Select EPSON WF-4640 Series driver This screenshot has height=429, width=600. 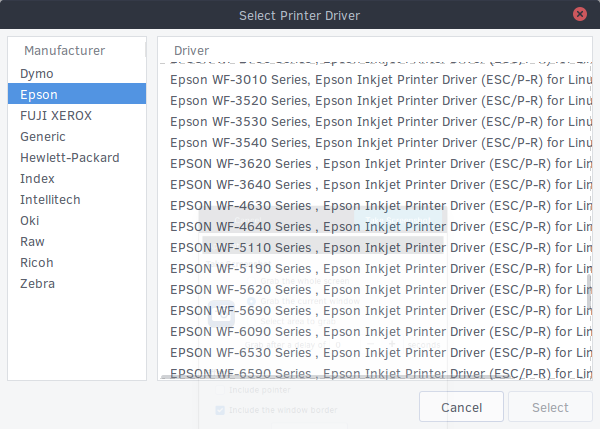pyautogui.click(x=375, y=227)
